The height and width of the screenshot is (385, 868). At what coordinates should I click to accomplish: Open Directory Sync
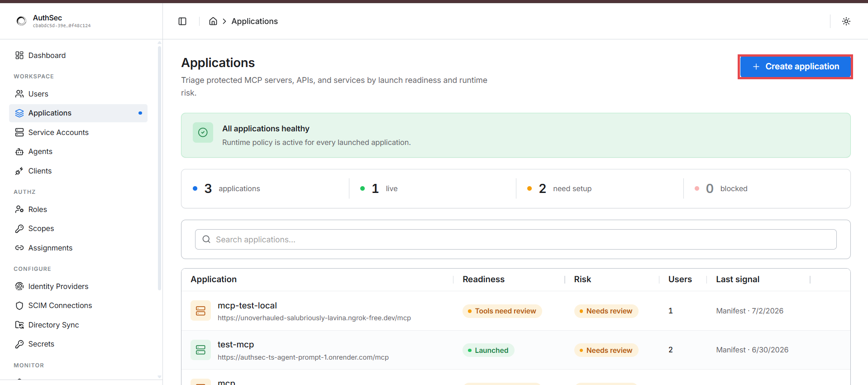pyautogui.click(x=78, y=325)
